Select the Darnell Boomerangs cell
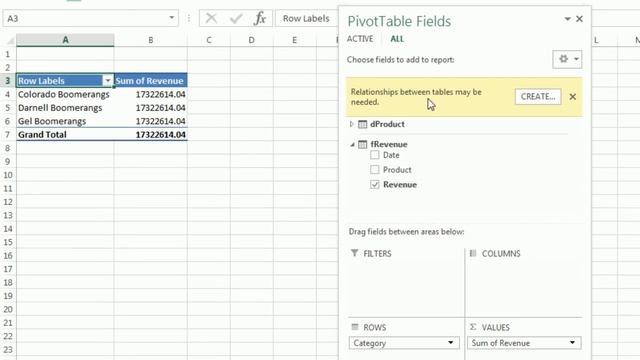The height and width of the screenshot is (360, 640). [65, 108]
